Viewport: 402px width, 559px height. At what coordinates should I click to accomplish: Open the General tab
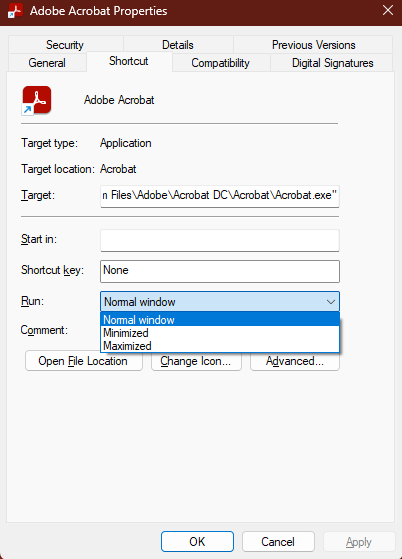coord(47,63)
